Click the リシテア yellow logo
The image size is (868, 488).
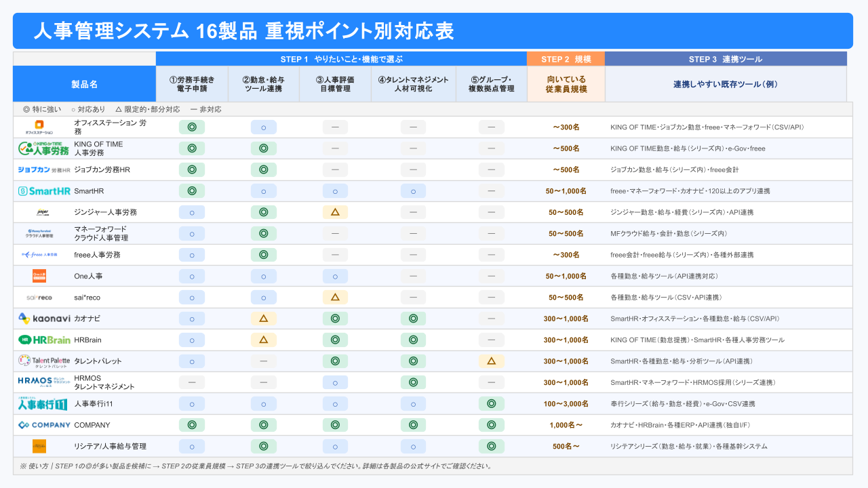click(39, 446)
